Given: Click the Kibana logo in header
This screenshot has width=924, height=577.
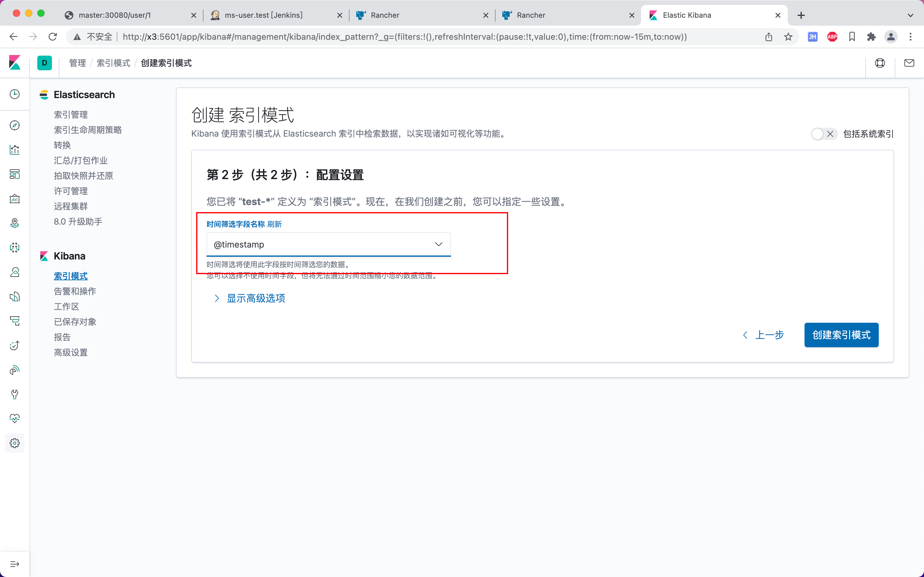Looking at the screenshot, I should (x=14, y=63).
